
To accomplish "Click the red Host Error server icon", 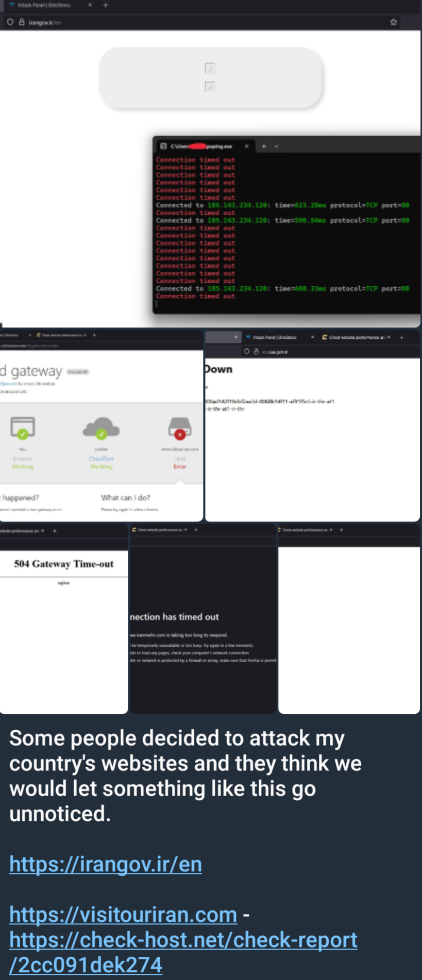I will [x=179, y=428].
